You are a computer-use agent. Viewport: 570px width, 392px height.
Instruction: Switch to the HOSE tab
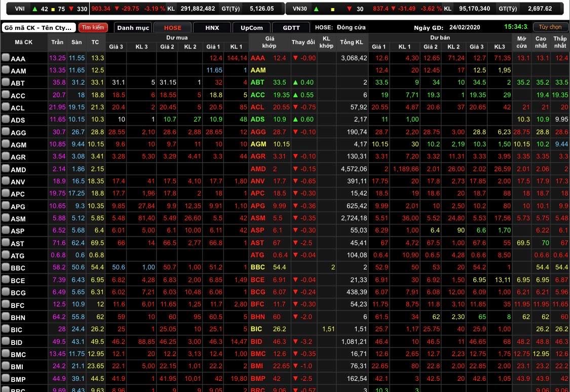coord(173,28)
